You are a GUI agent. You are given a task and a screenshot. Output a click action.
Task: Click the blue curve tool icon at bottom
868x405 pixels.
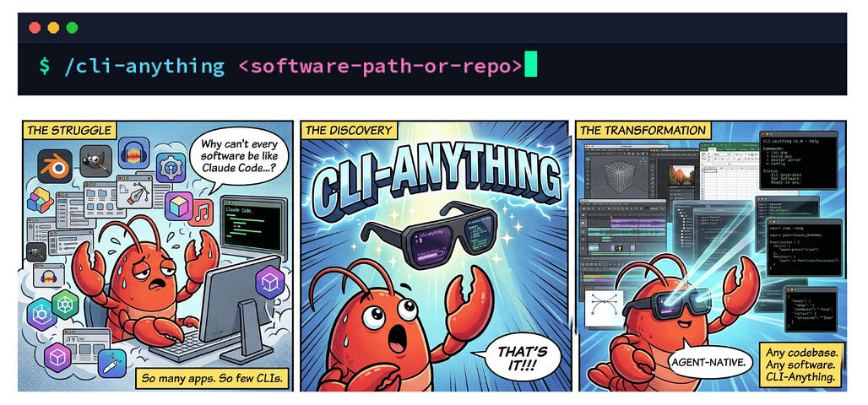[x=112, y=363]
